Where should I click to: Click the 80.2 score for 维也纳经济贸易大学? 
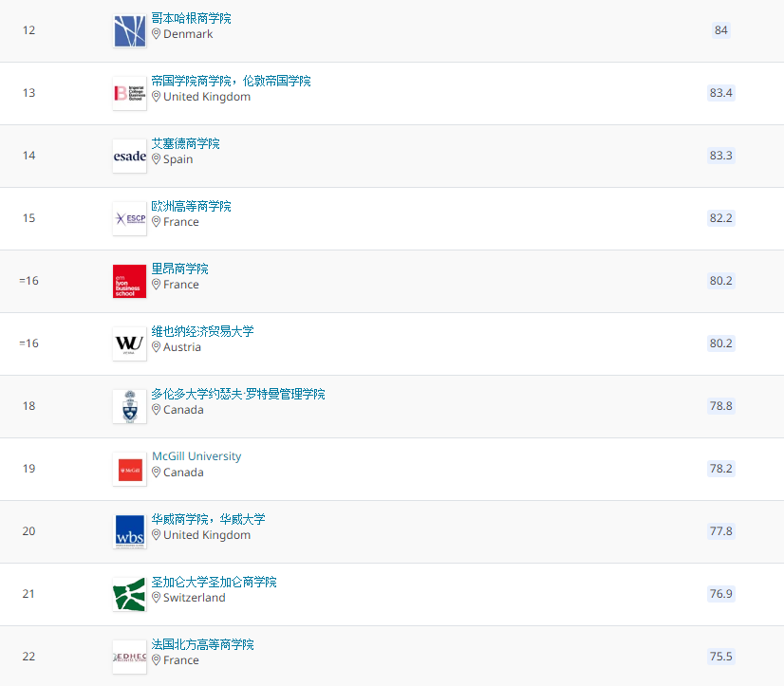click(721, 343)
